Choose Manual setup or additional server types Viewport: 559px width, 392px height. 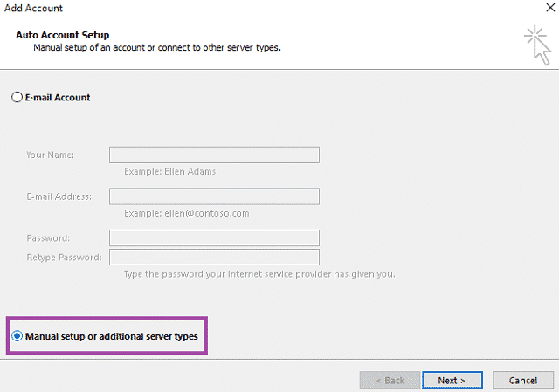pyautogui.click(x=17, y=336)
